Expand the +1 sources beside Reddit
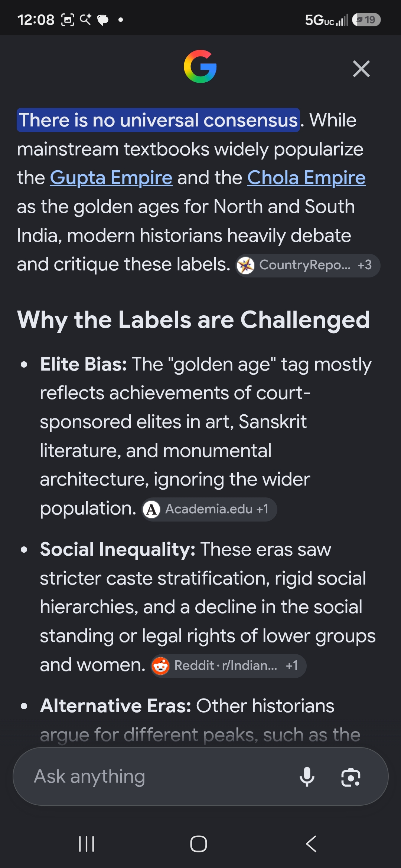This screenshot has width=401, height=868. (x=292, y=665)
